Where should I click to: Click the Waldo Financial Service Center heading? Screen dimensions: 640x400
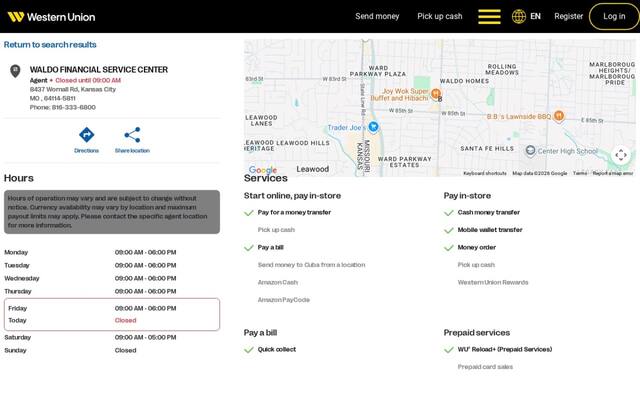click(x=99, y=70)
